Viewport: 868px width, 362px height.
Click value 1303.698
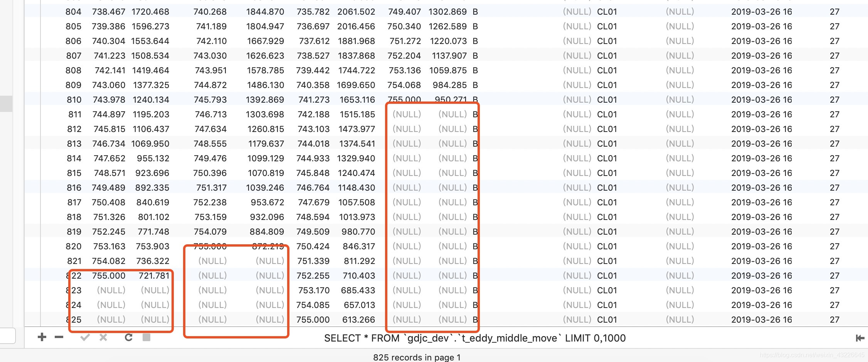(x=265, y=114)
